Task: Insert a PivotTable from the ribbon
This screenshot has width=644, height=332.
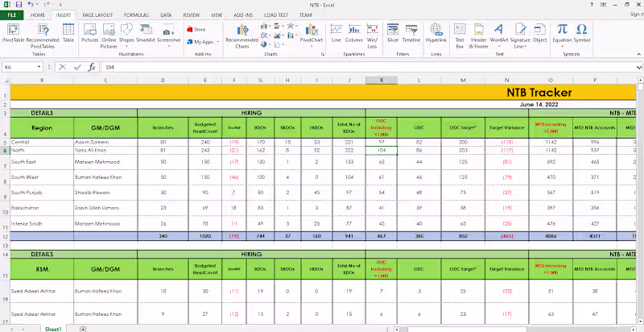Action: [13, 33]
